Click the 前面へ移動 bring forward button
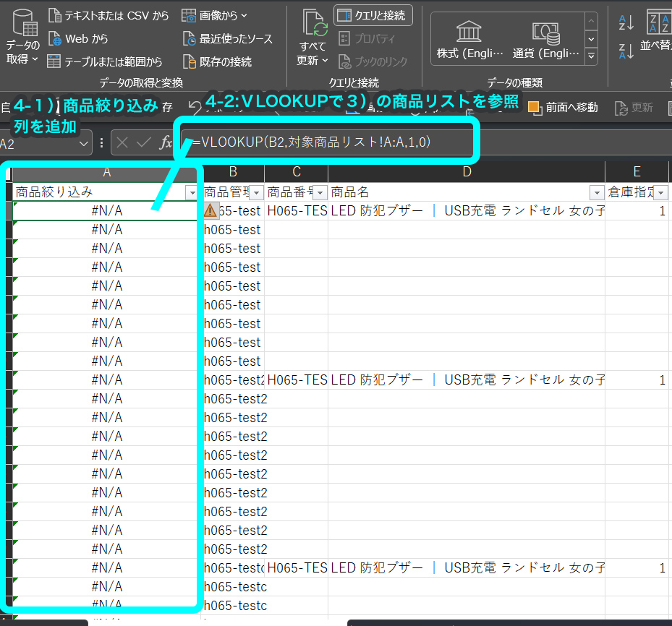The width and height of the screenshot is (672, 626). tap(563, 108)
